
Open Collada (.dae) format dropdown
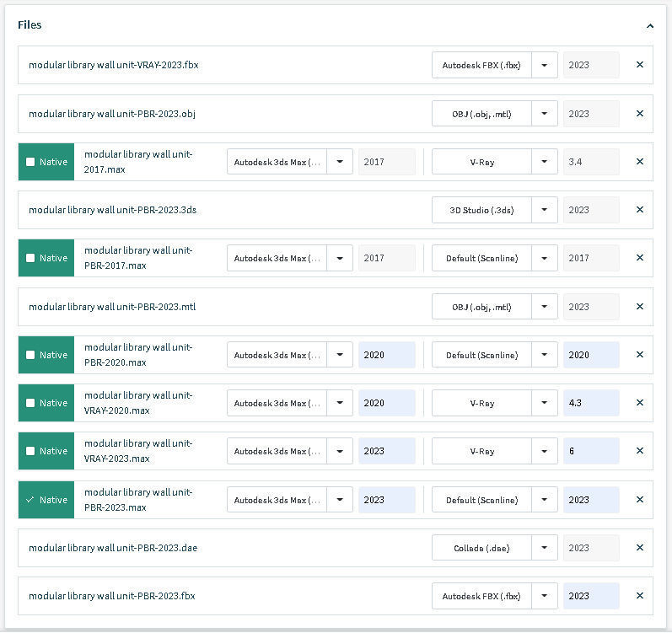tap(545, 548)
